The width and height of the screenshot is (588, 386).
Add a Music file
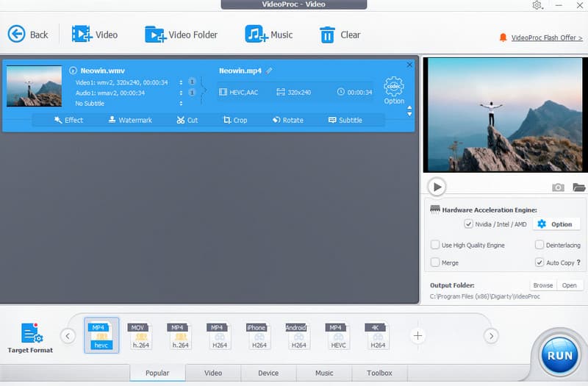coord(256,34)
